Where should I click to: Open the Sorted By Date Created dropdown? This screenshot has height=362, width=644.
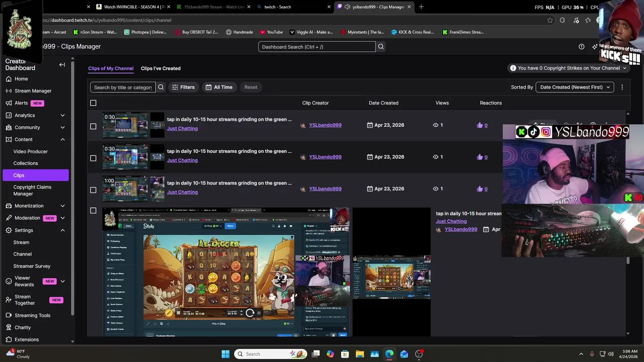pos(575,87)
